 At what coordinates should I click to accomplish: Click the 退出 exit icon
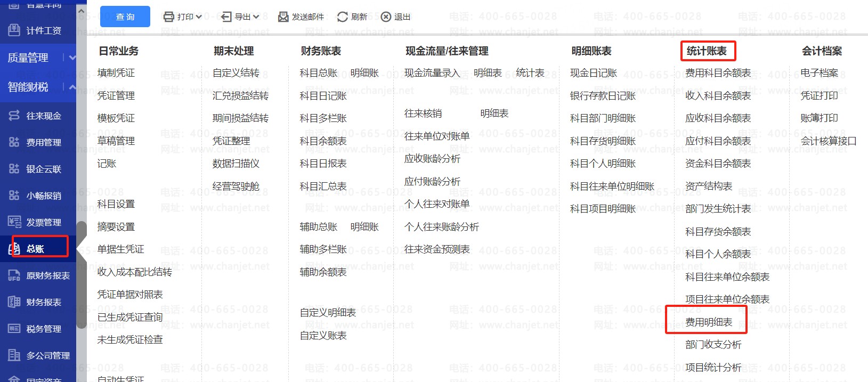(386, 17)
